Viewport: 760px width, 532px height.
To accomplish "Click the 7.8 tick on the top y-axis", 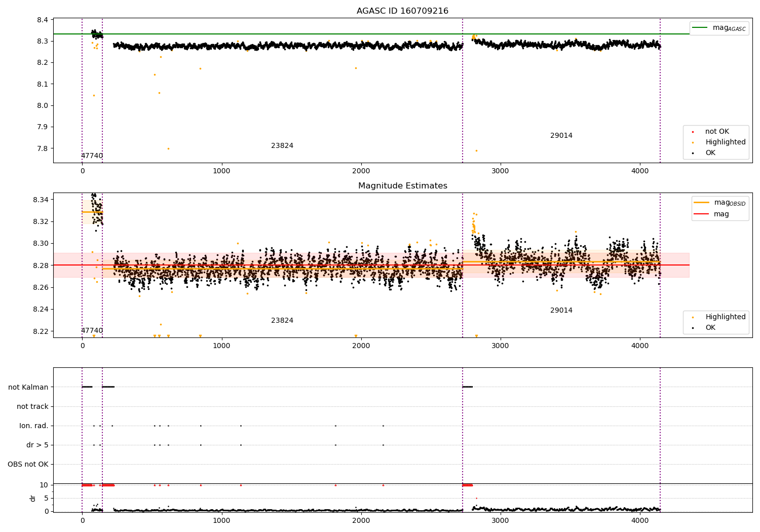I will click(x=43, y=148).
